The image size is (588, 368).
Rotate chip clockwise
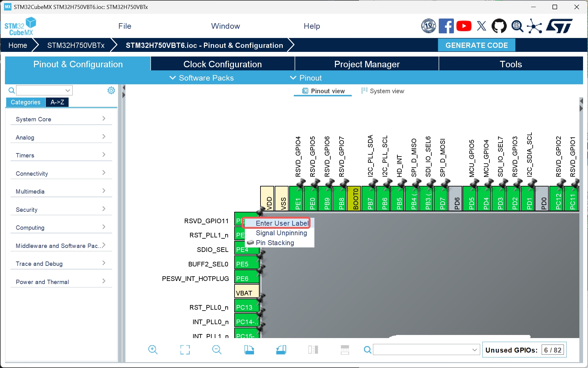pyautogui.click(x=249, y=350)
